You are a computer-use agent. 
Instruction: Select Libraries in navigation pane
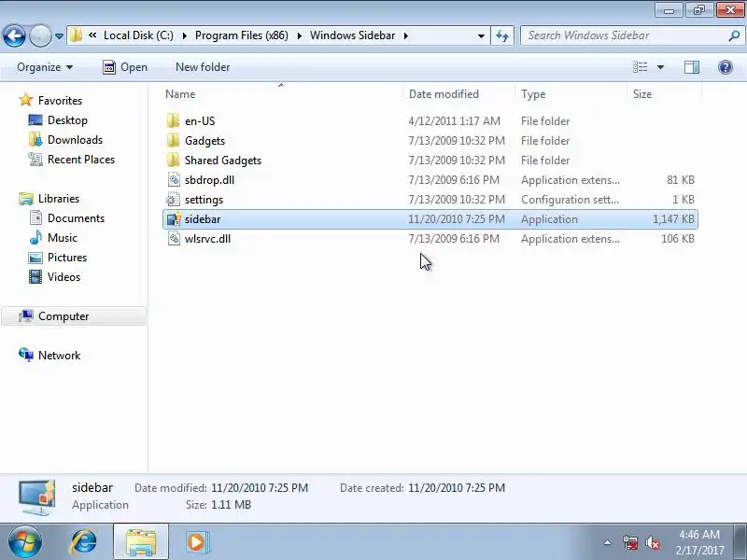(59, 199)
